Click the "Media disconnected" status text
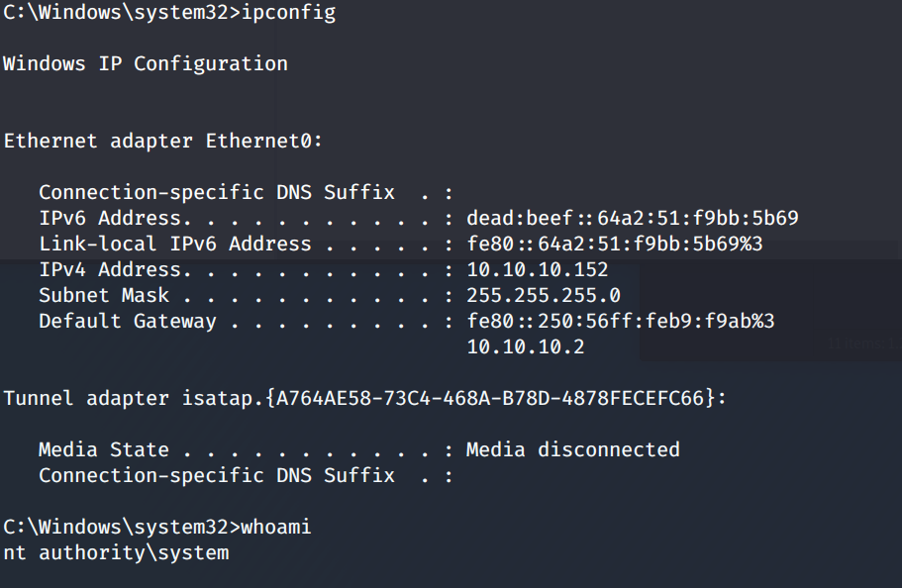This screenshot has height=588, width=902. click(x=573, y=449)
